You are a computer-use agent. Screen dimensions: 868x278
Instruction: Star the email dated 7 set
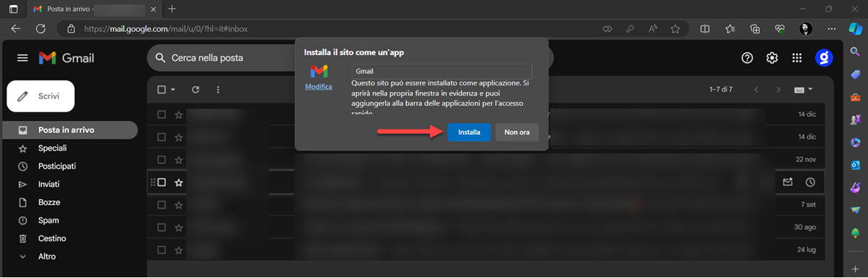(179, 205)
